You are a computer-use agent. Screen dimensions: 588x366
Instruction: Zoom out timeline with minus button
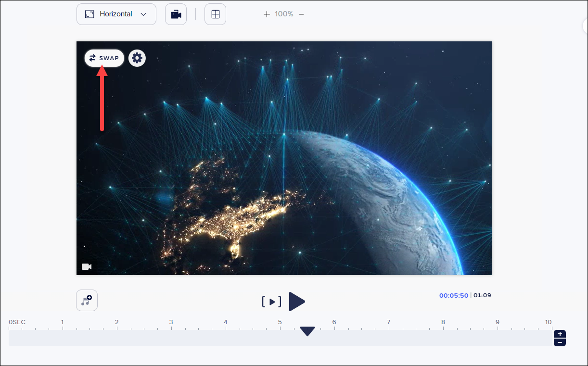560,342
